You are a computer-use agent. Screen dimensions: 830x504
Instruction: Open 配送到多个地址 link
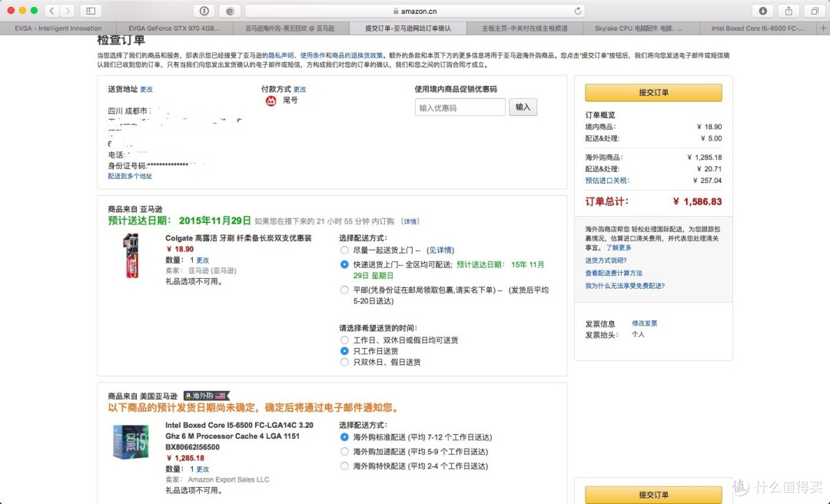point(130,176)
